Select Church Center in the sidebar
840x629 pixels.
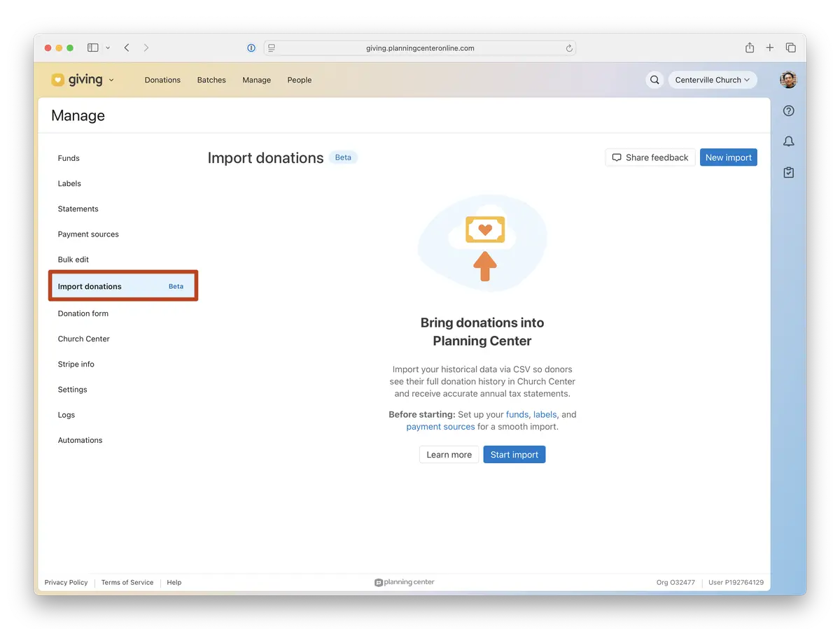84,339
